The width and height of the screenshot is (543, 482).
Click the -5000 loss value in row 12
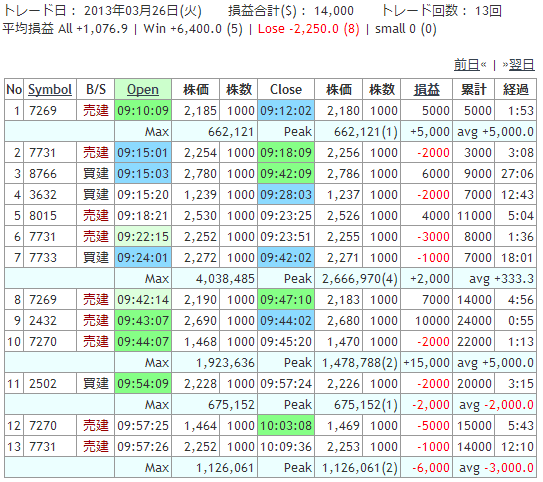click(433, 426)
